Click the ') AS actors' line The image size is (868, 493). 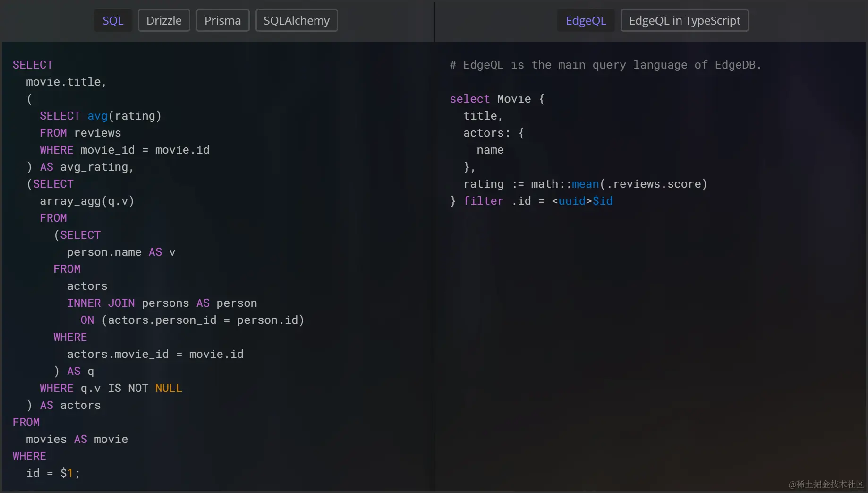pyautogui.click(x=63, y=405)
